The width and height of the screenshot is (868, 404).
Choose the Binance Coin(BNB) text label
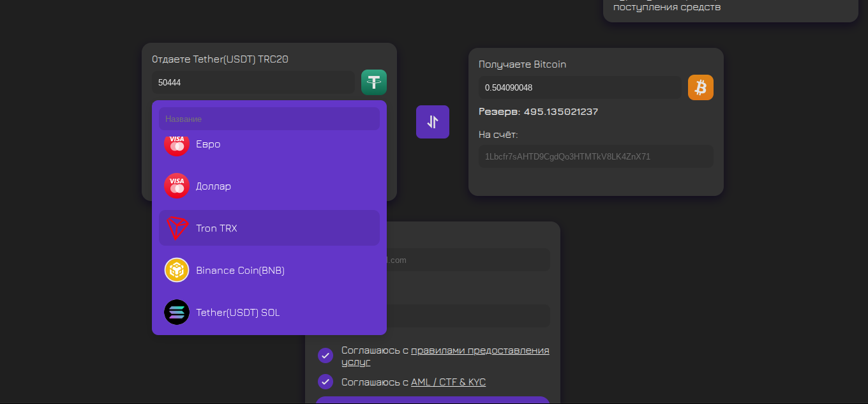240,271
